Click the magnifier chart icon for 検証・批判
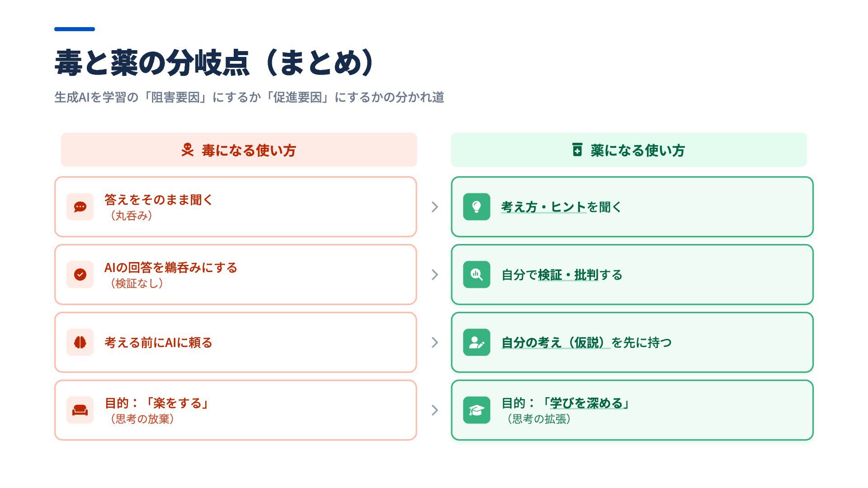 (x=476, y=275)
